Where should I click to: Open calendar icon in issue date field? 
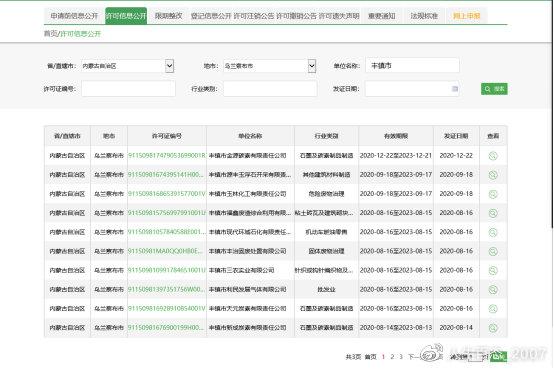(455, 89)
